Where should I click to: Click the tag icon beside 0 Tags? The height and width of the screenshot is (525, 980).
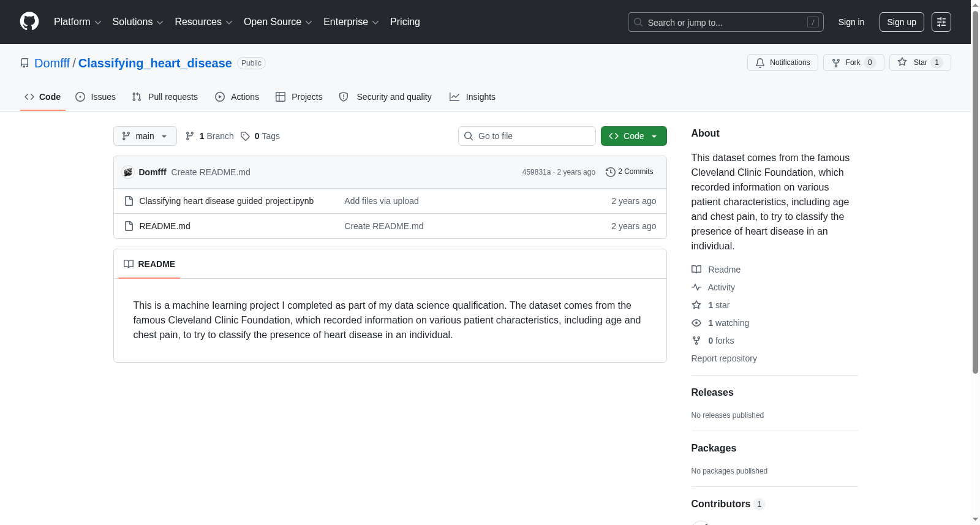tap(245, 136)
